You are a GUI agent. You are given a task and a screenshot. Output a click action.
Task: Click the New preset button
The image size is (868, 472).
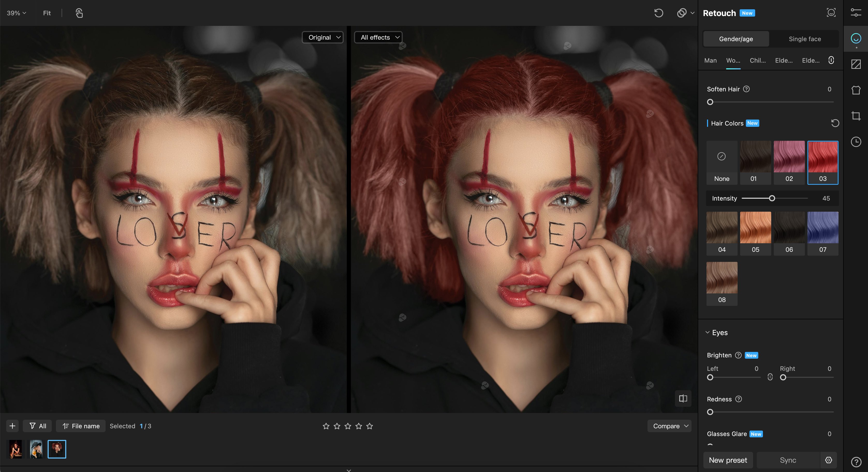(728, 460)
